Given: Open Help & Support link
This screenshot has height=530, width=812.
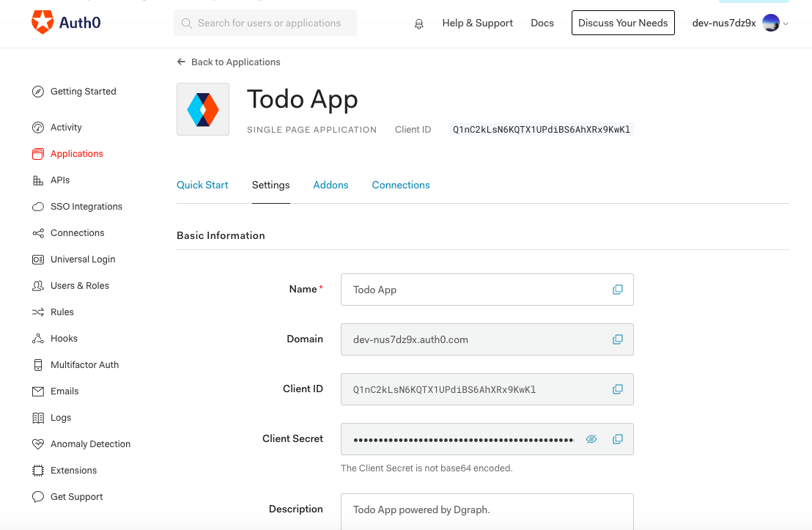Looking at the screenshot, I should click(478, 23).
